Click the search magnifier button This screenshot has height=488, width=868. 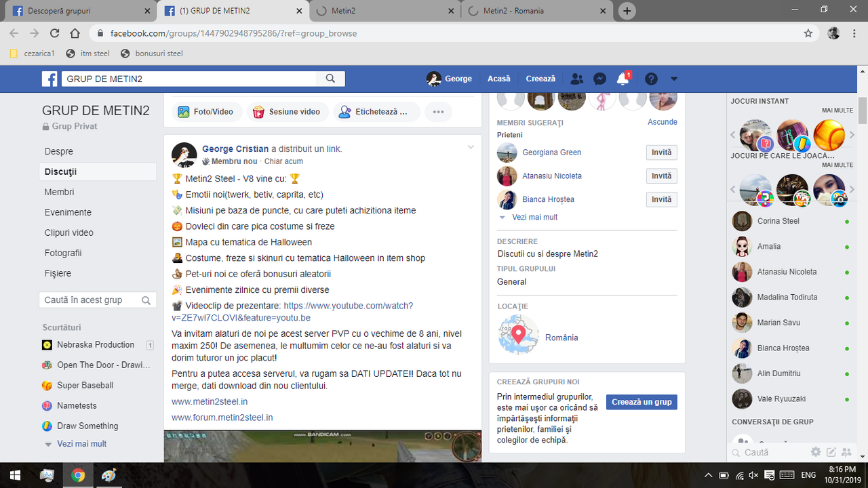click(330, 79)
